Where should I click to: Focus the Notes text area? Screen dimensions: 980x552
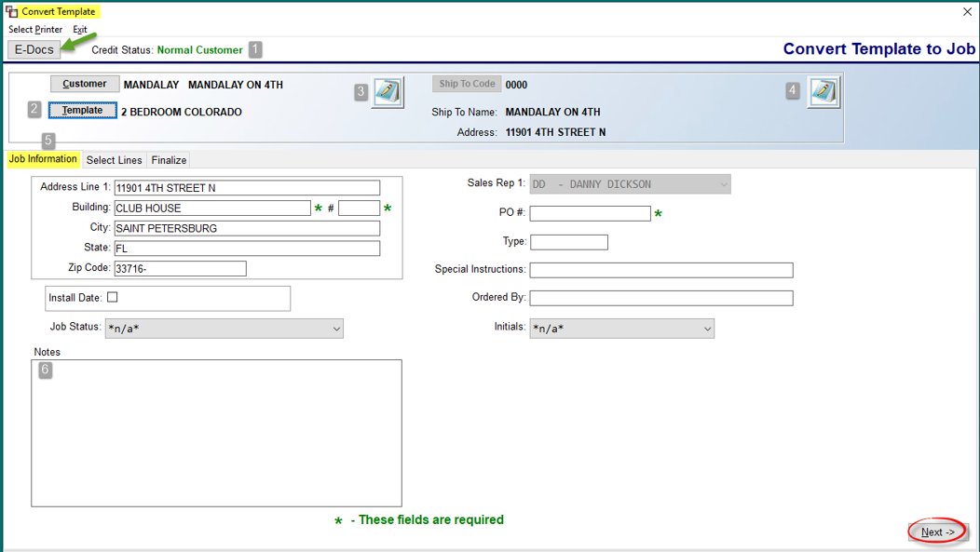pyautogui.click(x=216, y=434)
